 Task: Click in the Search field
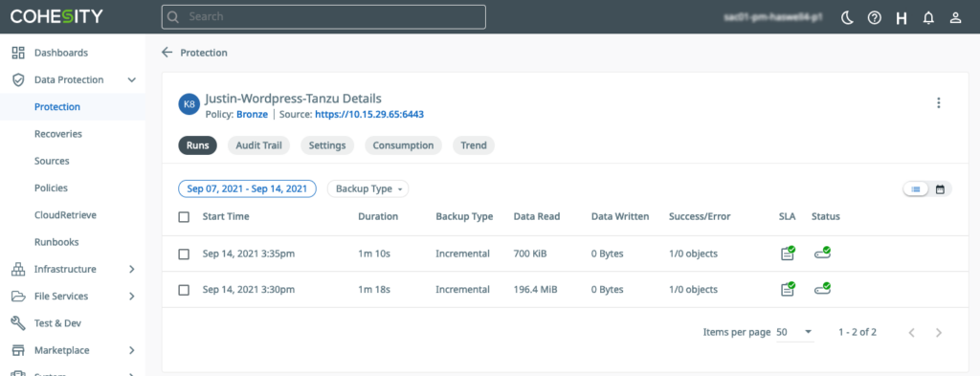tap(323, 17)
